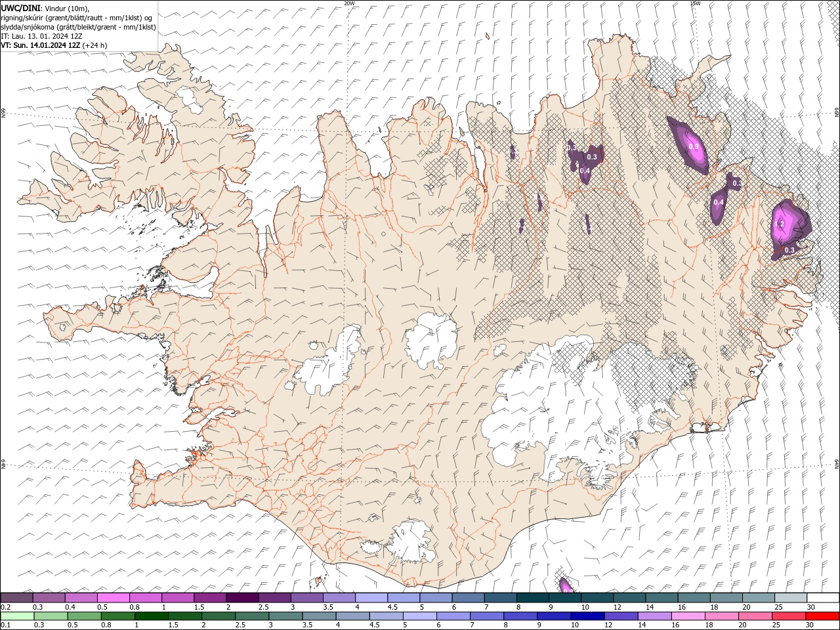Click the bright pink 0.5 swatch in purple legend
Screen dimensions: 840x630
(x=113, y=598)
